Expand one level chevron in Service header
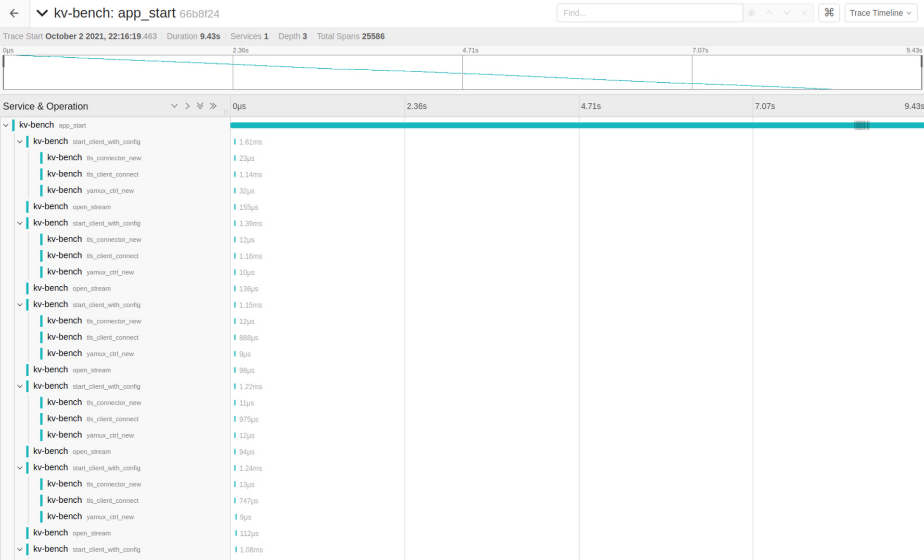The height and width of the screenshot is (560, 924). tap(174, 106)
